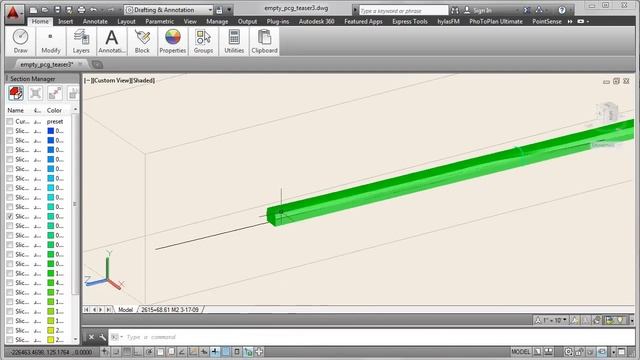This screenshot has height=360, width=640.
Task: Toggle MODEL space in status bar
Action: pos(520,352)
